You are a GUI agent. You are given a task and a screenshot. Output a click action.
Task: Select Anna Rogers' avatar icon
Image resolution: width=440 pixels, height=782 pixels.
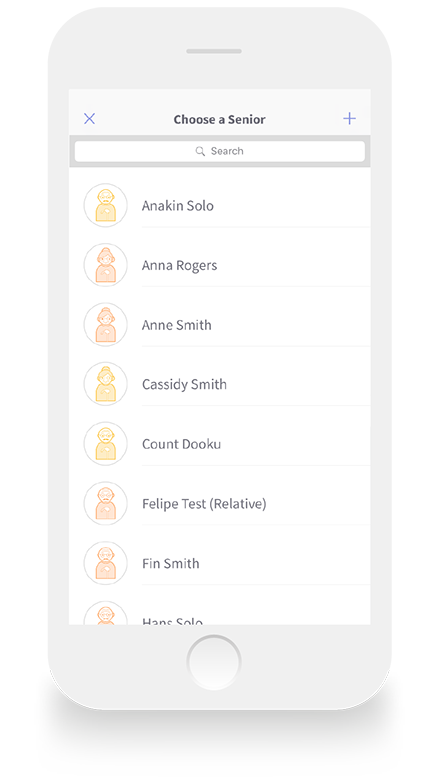(x=105, y=265)
